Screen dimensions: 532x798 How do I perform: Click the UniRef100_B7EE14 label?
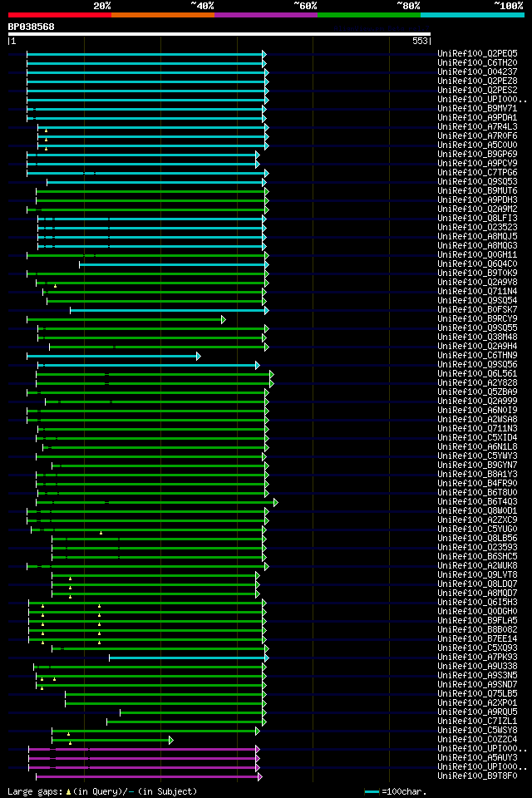(477, 640)
